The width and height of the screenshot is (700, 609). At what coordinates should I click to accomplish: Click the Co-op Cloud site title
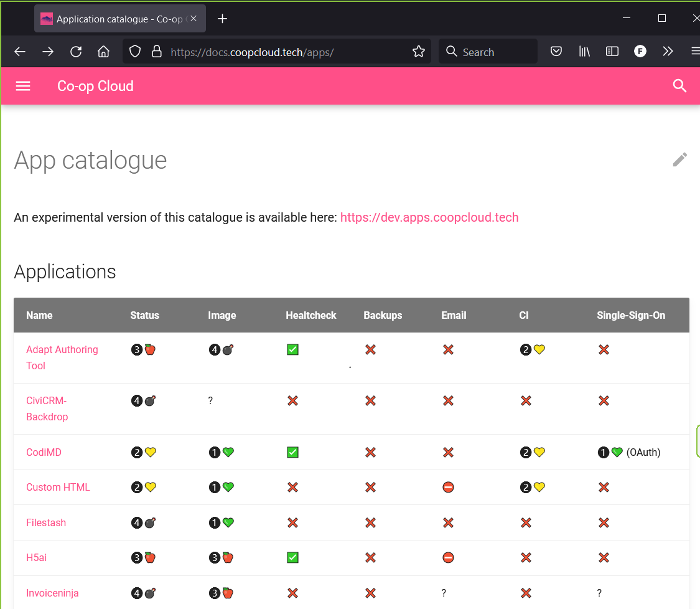point(96,86)
